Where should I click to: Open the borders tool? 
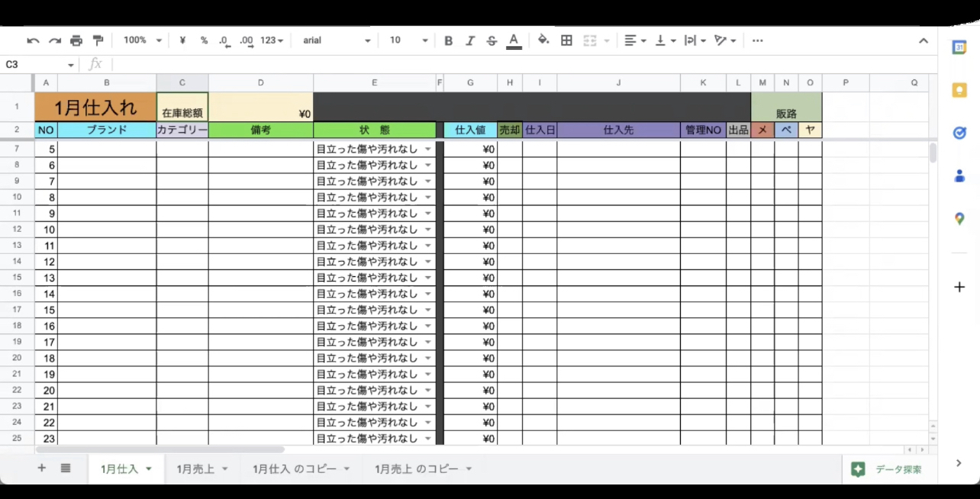click(x=566, y=40)
